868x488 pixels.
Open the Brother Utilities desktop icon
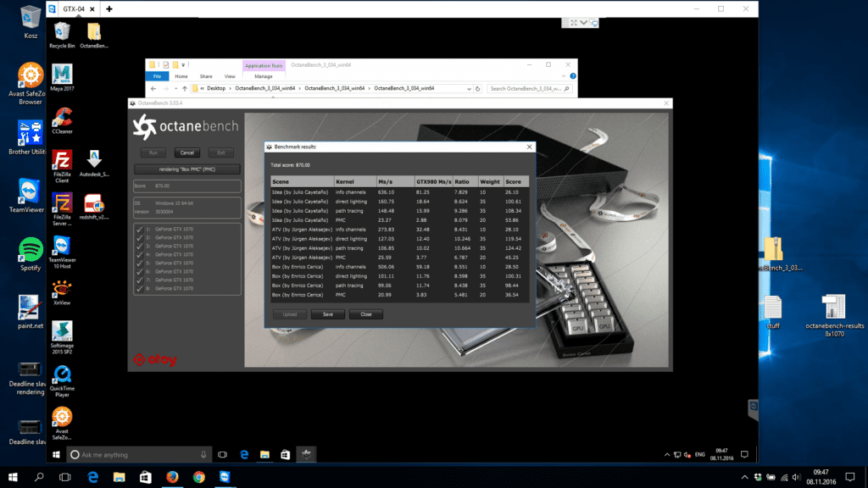[29, 137]
